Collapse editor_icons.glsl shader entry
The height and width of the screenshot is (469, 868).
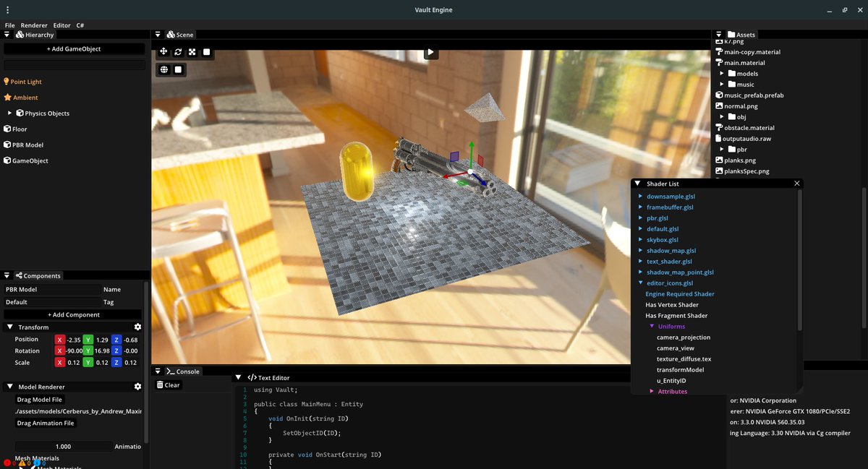640,283
